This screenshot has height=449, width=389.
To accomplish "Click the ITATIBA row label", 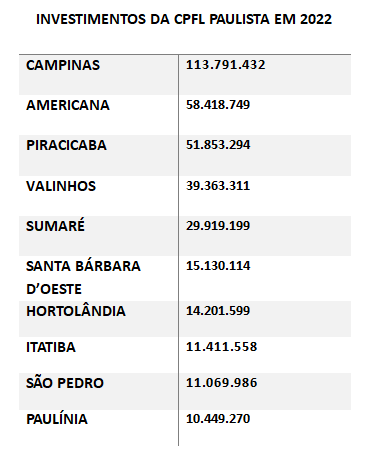I will 51,347.
